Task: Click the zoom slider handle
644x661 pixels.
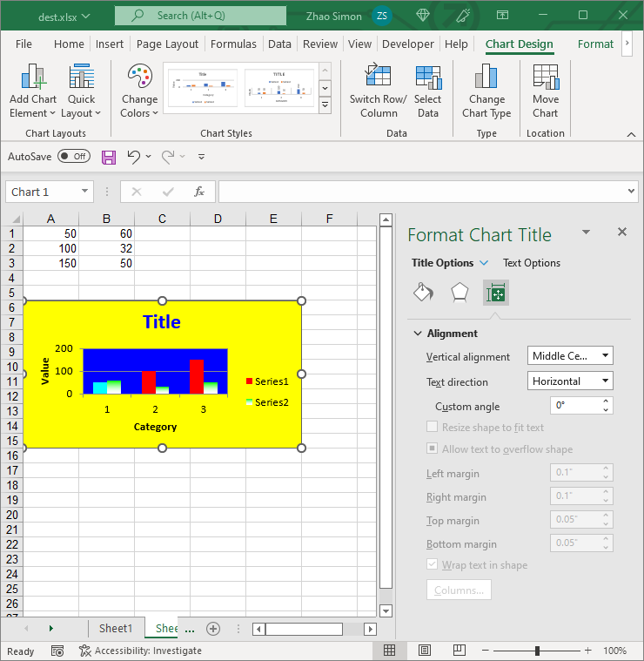Action: tap(538, 651)
